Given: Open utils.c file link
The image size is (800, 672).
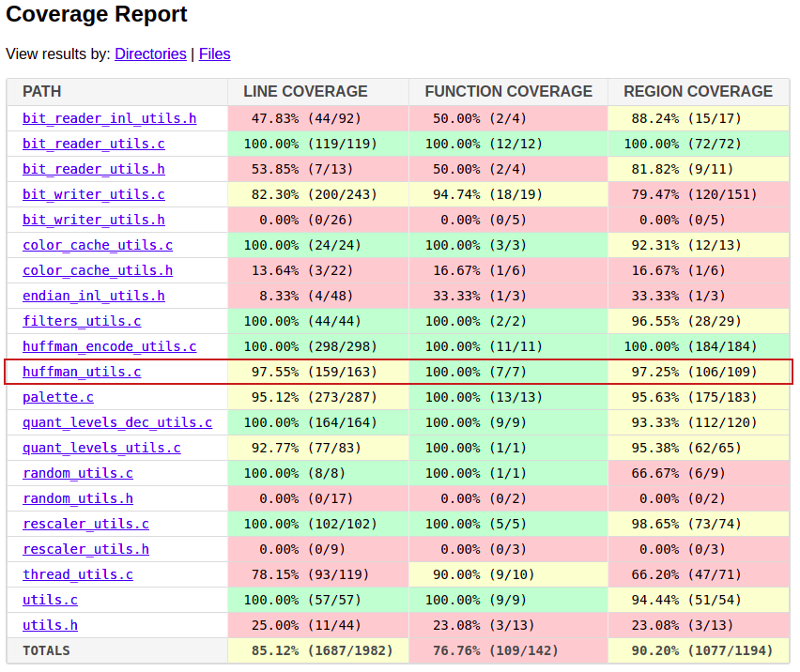Looking at the screenshot, I should [x=50, y=600].
